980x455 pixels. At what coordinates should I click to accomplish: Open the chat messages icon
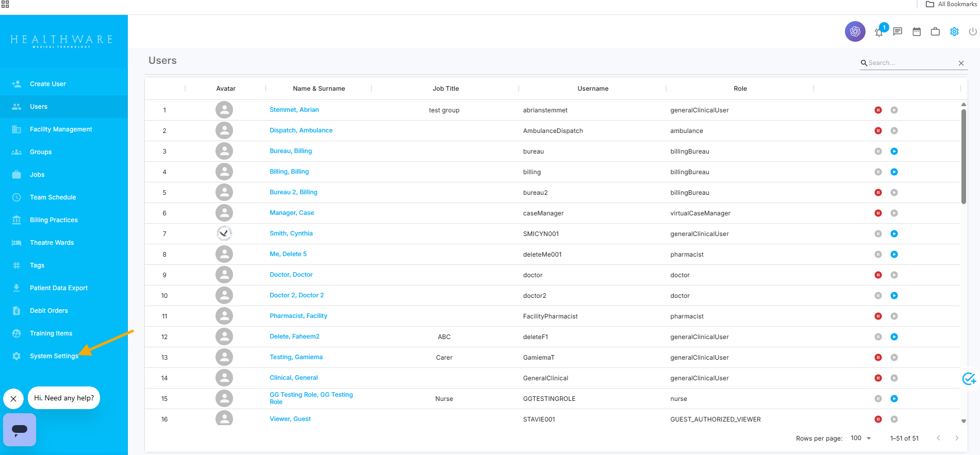tap(898, 31)
